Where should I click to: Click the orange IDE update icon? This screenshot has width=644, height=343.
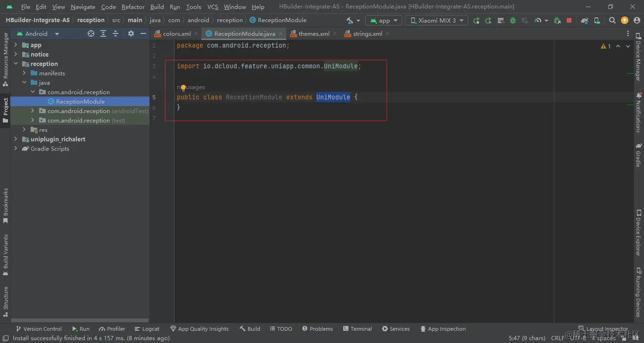[x=625, y=20]
